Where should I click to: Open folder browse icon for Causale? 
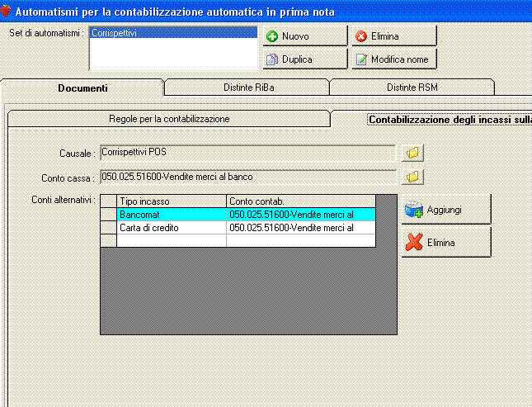tap(412, 153)
